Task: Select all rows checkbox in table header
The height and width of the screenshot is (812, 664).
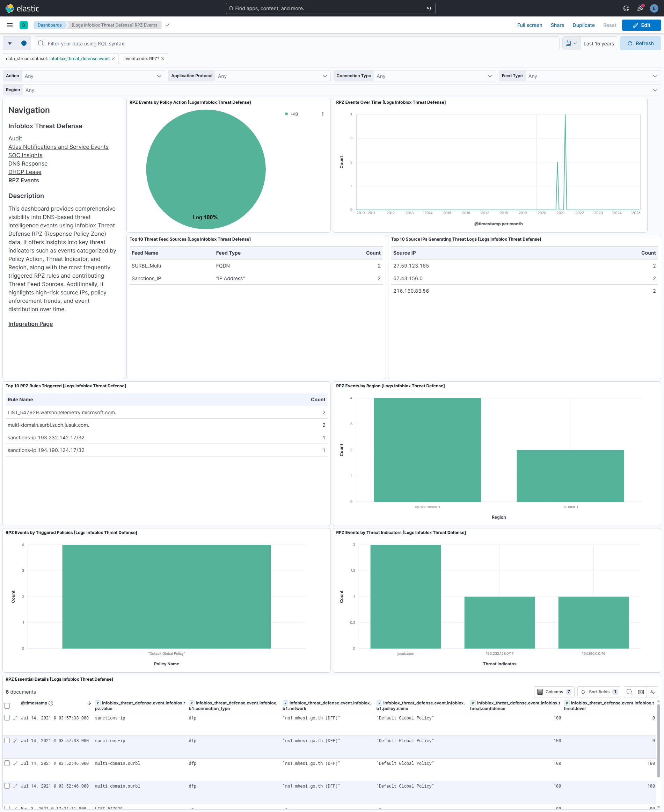Action: [x=7, y=706]
